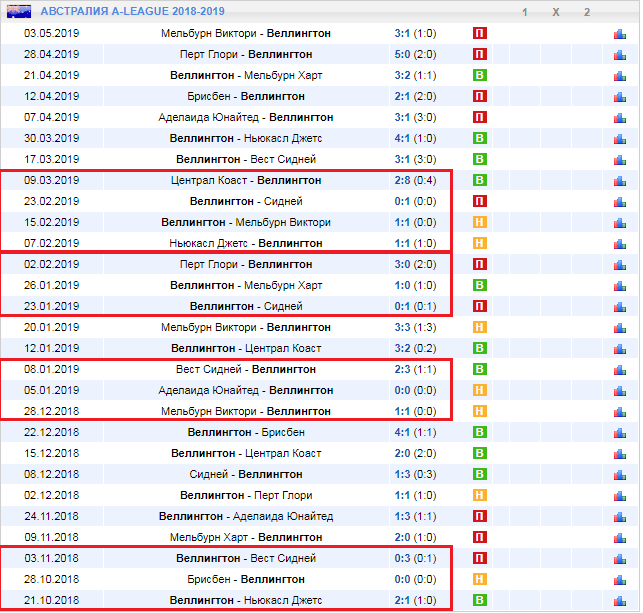Screen dimensions: 643x613
Task: Click the red П badge for 02.02.2019
Action: point(480,264)
